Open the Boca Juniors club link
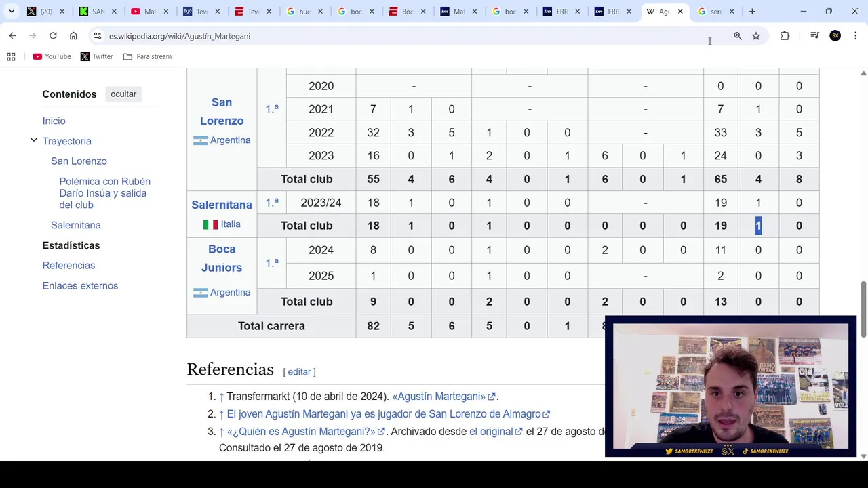 click(x=222, y=258)
